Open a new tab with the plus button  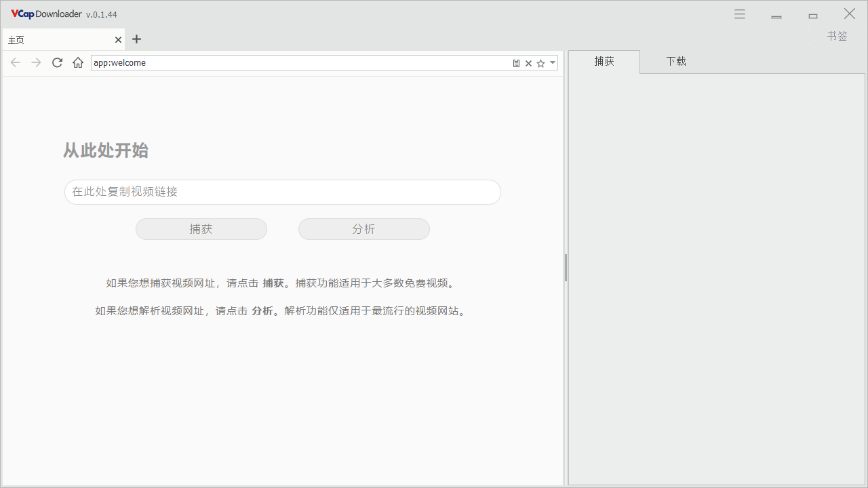(x=136, y=39)
